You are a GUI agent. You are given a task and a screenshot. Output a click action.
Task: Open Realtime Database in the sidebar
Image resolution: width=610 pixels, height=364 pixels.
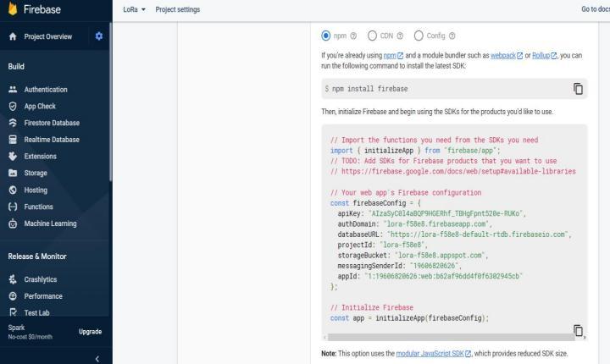pos(52,140)
